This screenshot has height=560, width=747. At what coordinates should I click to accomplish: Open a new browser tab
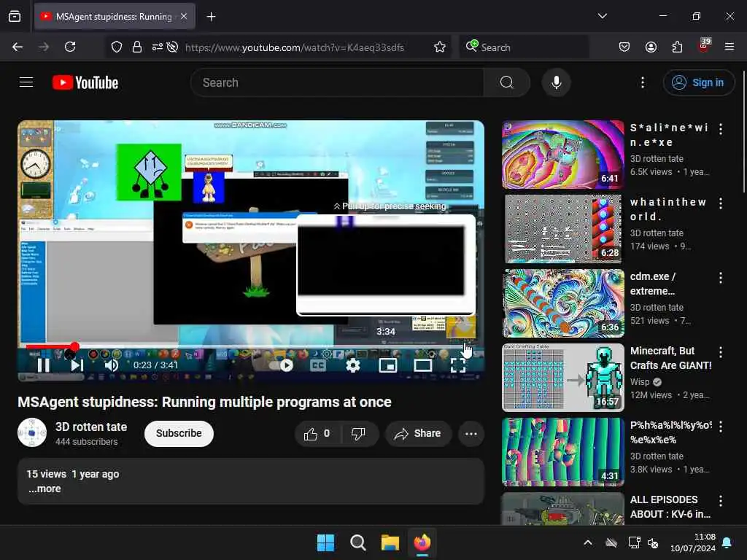point(211,17)
